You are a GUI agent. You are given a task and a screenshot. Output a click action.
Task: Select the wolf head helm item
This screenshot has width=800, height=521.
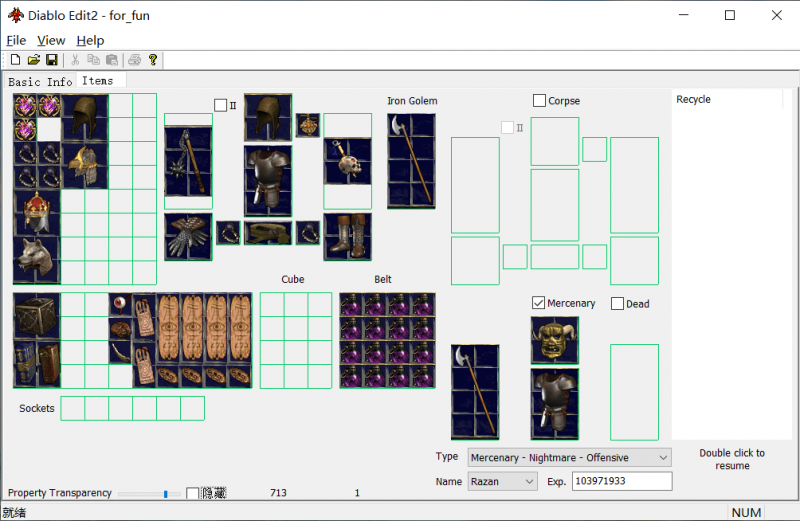tap(37, 260)
